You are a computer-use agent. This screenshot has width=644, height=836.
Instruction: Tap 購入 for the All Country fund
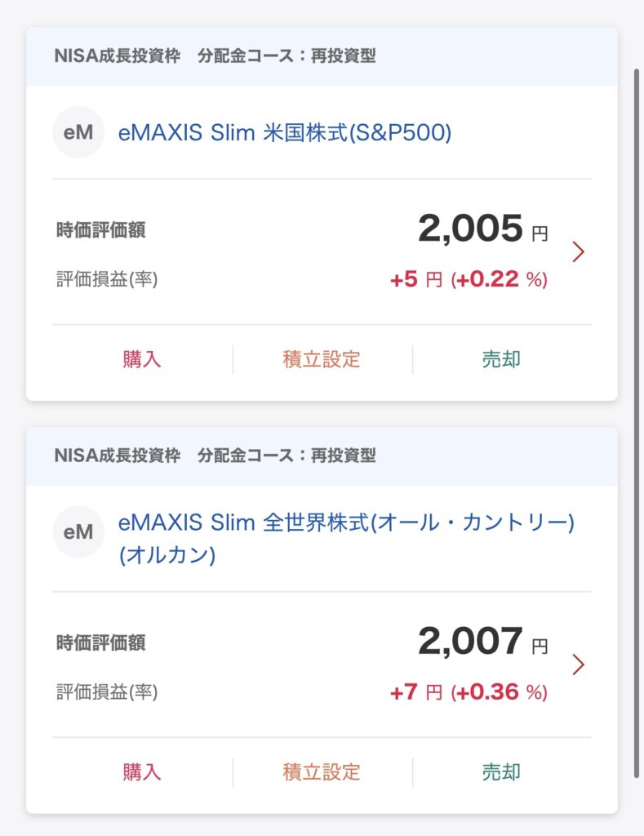(142, 772)
